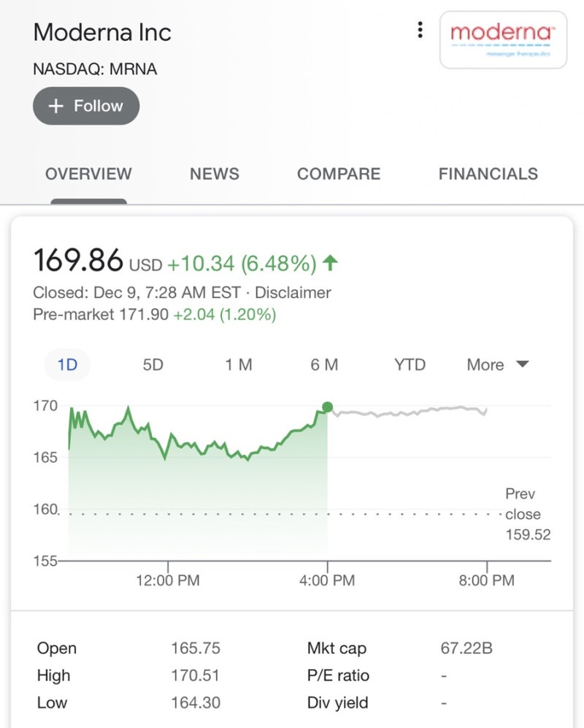Open the three-dot options menu
Viewport: 584px width, 728px height.
420,30
